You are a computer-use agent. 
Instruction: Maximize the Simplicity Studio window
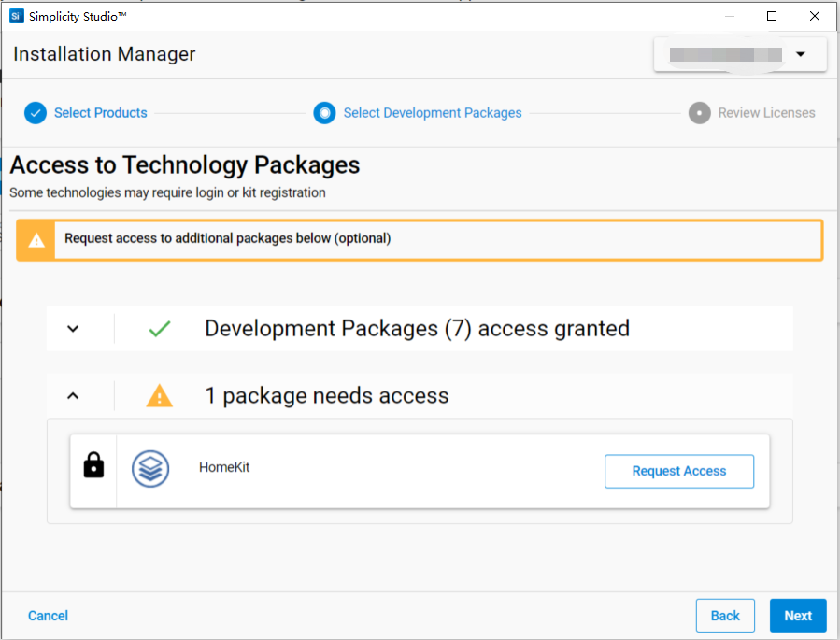772,16
